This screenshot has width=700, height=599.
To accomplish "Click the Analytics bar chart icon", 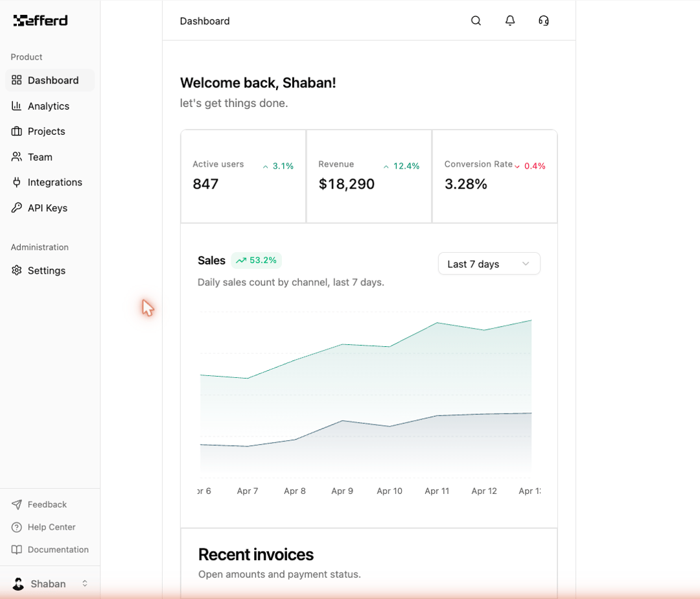I will click(x=16, y=106).
